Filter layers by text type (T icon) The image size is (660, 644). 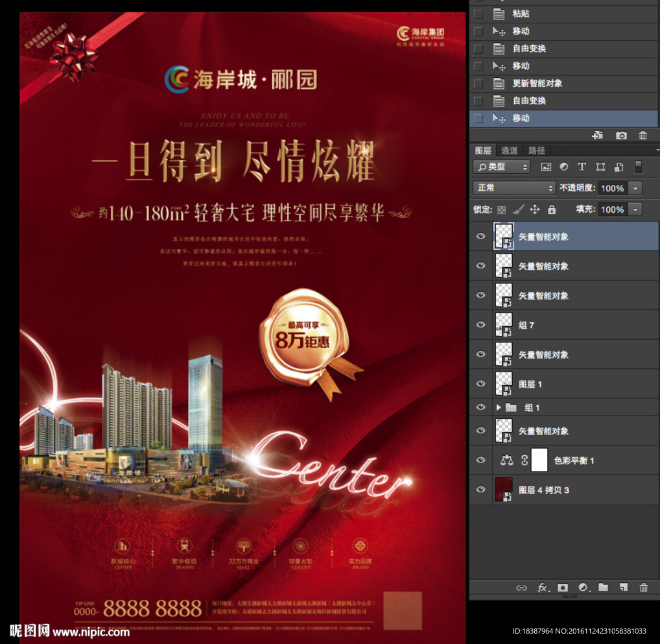coord(582,167)
